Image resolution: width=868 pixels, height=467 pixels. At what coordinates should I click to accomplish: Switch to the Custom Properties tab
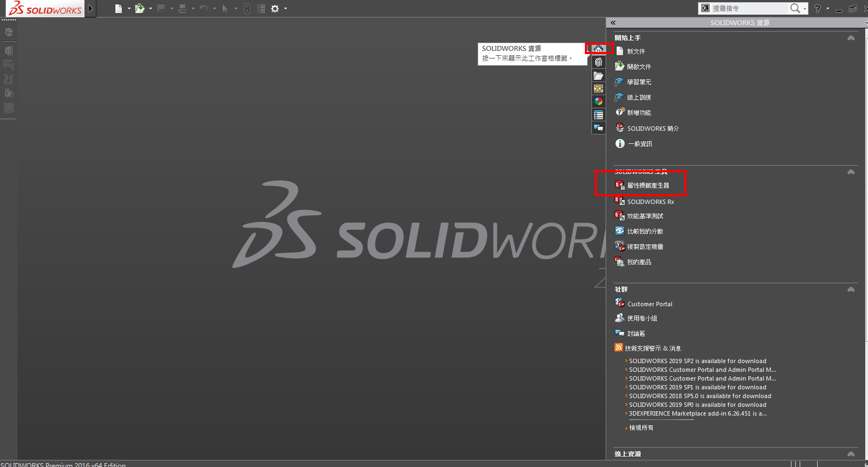[599, 115]
